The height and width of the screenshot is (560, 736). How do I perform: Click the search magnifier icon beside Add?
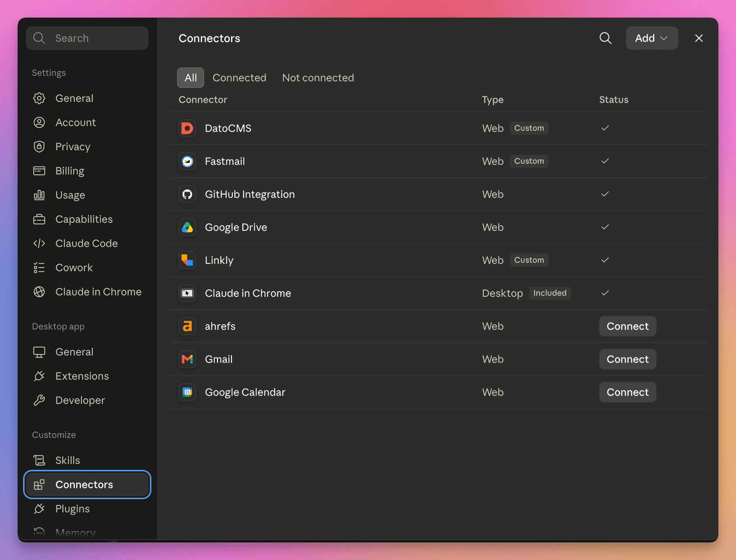coord(605,38)
